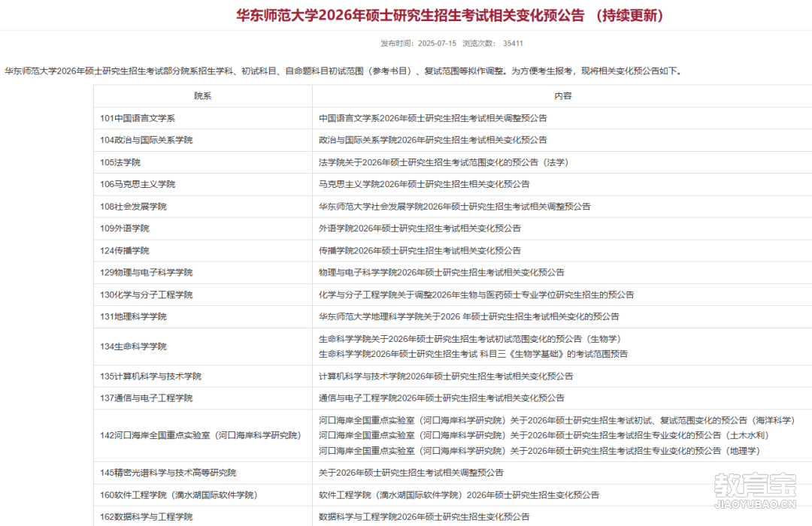812x526 pixels.
Task: Open 华东师范大学社会发展学院2026年相关调整预公告
Action: click(454, 206)
